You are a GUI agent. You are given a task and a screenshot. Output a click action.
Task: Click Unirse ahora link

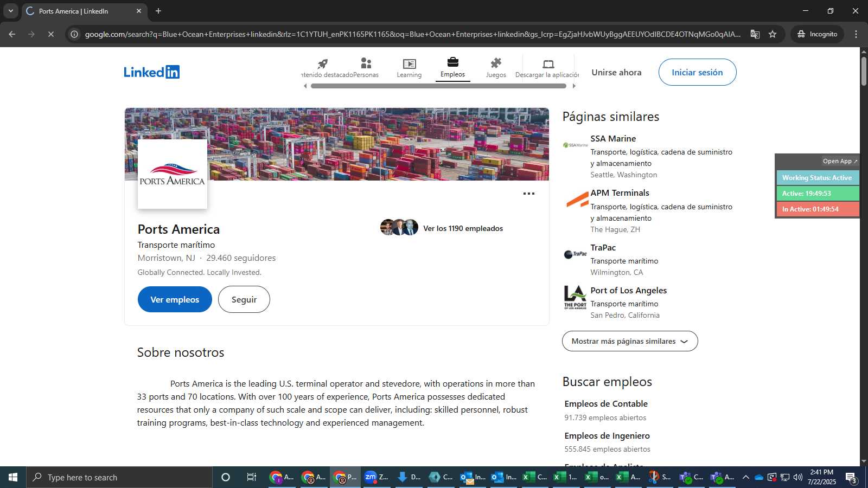pyautogui.click(x=616, y=72)
